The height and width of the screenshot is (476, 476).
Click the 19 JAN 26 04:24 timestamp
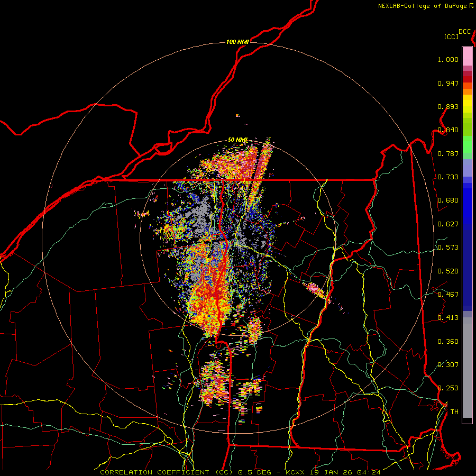(345, 472)
